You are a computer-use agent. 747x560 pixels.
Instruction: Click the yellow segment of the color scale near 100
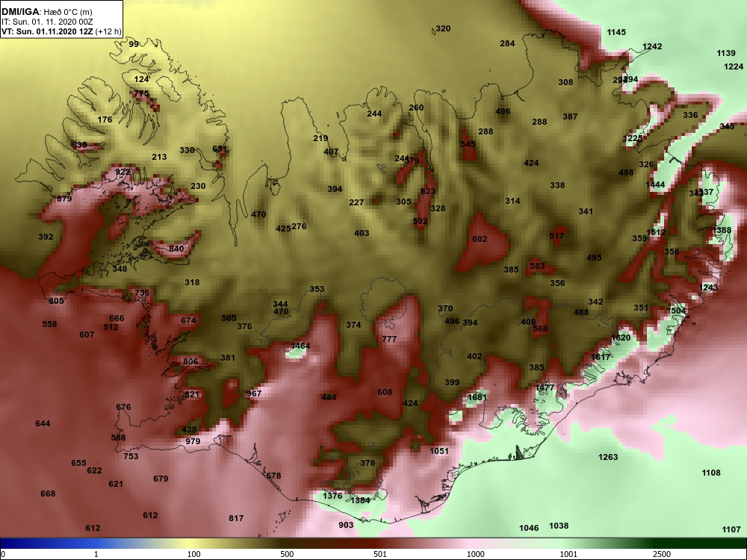pyautogui.click(x=190, y=543)
